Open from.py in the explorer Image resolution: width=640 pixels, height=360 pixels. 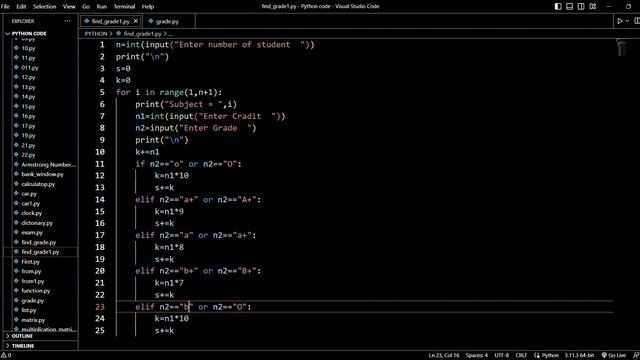[x=31, y=271]
